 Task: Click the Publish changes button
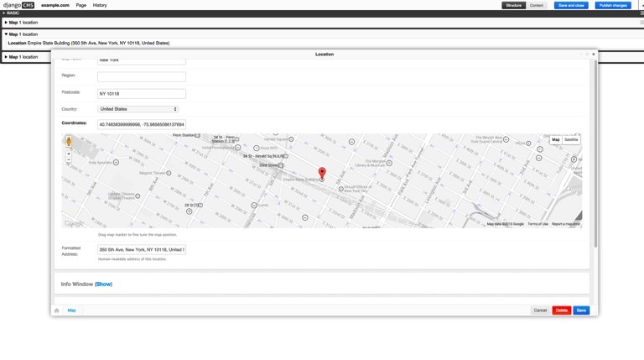[x=613, y=5]
